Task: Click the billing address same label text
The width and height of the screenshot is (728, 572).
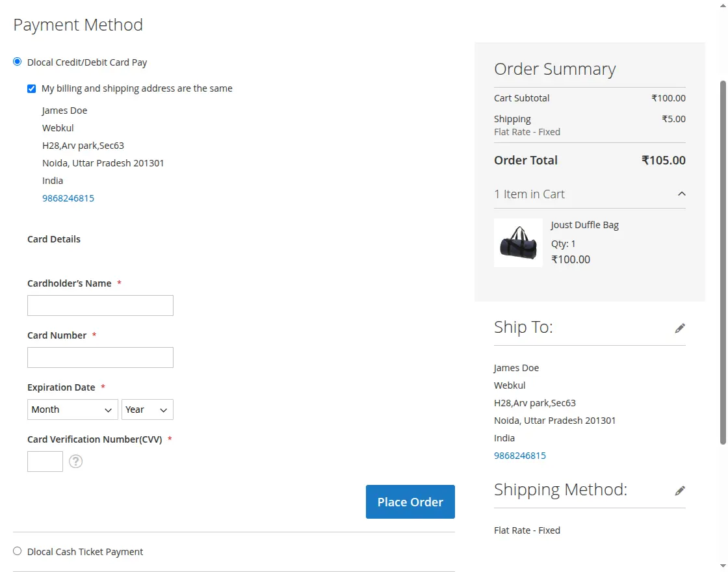Action: point(136,88)
